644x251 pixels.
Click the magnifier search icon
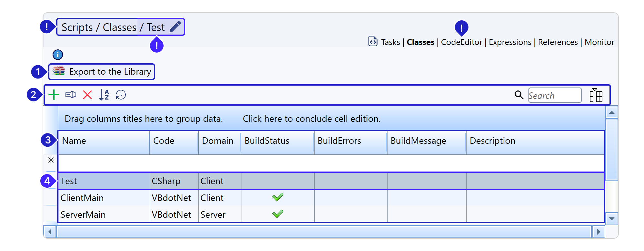tap(519, 95)
